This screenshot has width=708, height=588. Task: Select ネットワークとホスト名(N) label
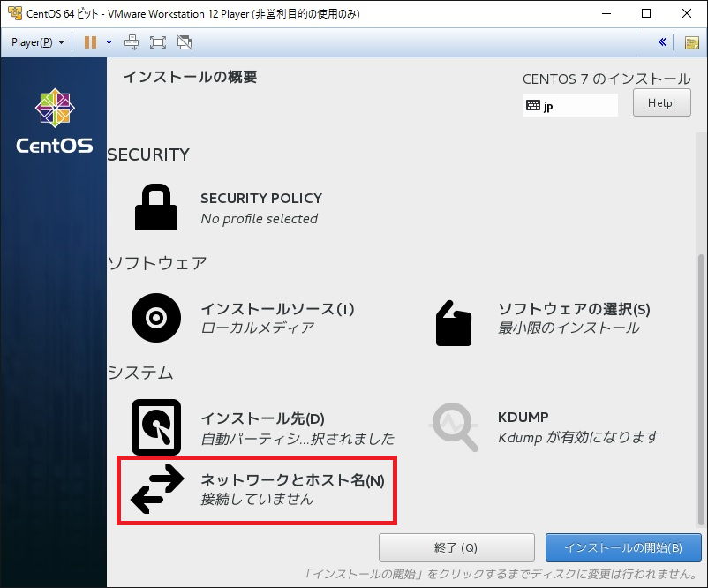tap(292, 480)
